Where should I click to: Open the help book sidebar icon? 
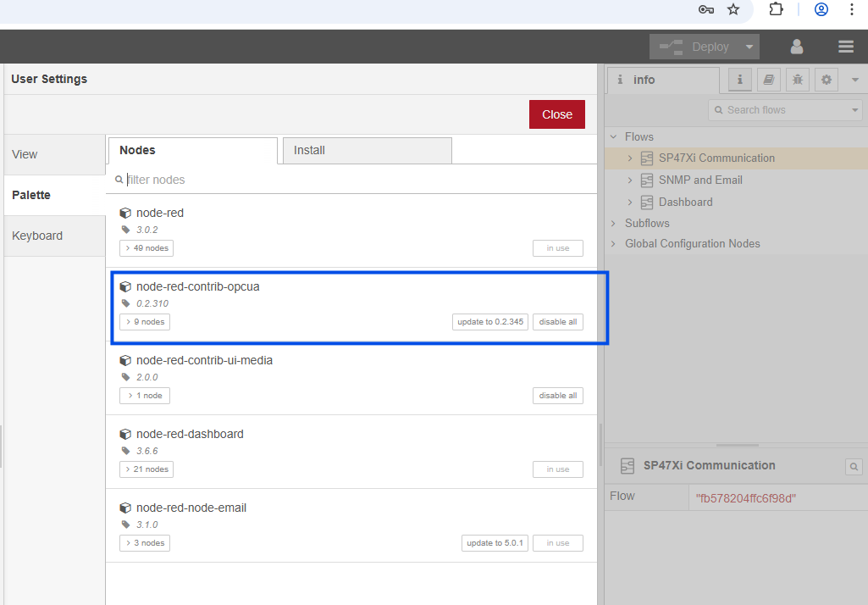click(768, 80)
